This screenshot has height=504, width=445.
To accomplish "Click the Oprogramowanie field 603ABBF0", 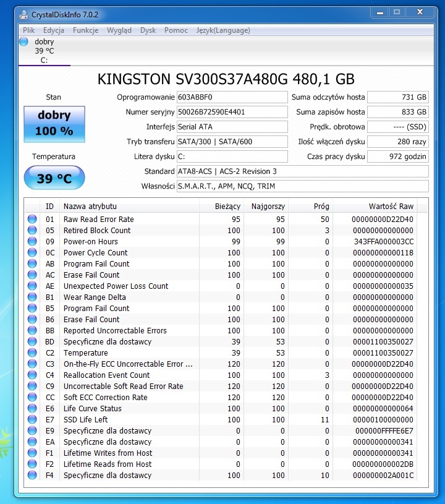I will (232, 97).
